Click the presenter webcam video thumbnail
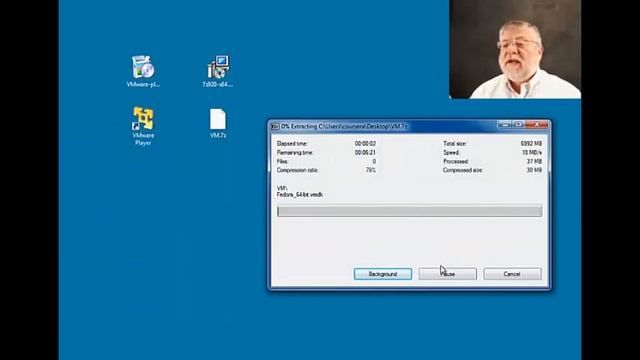 click(515, 49)
